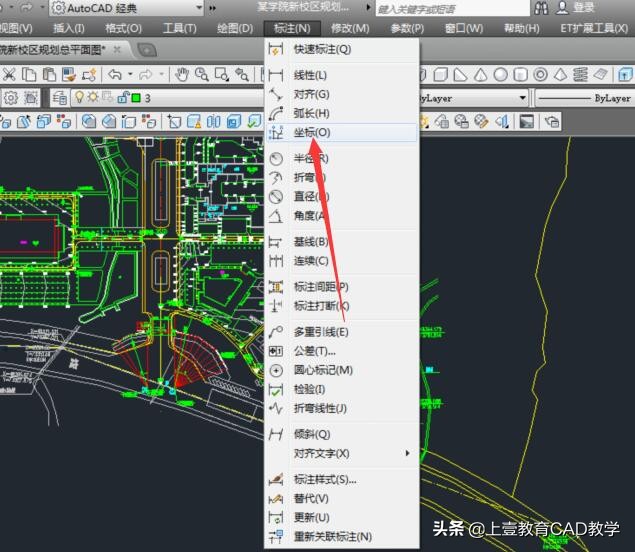Click the Cut scissors icon
The height and width of the screenshot is (552, 635).
[x=9, y=75]
